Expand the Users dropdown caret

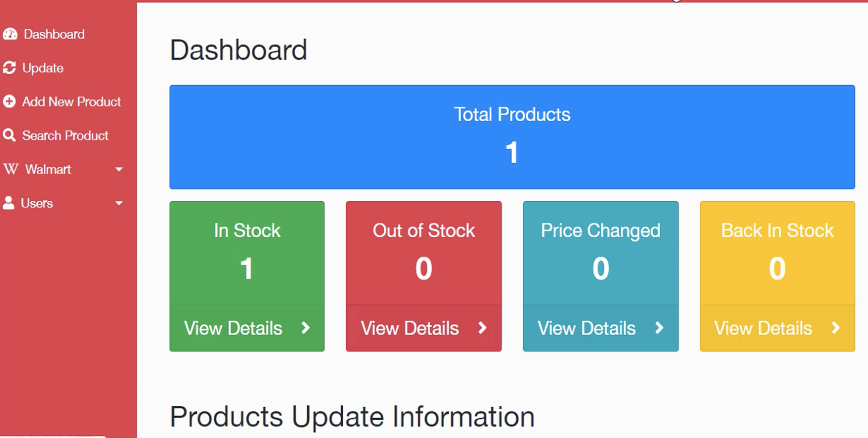119,203
